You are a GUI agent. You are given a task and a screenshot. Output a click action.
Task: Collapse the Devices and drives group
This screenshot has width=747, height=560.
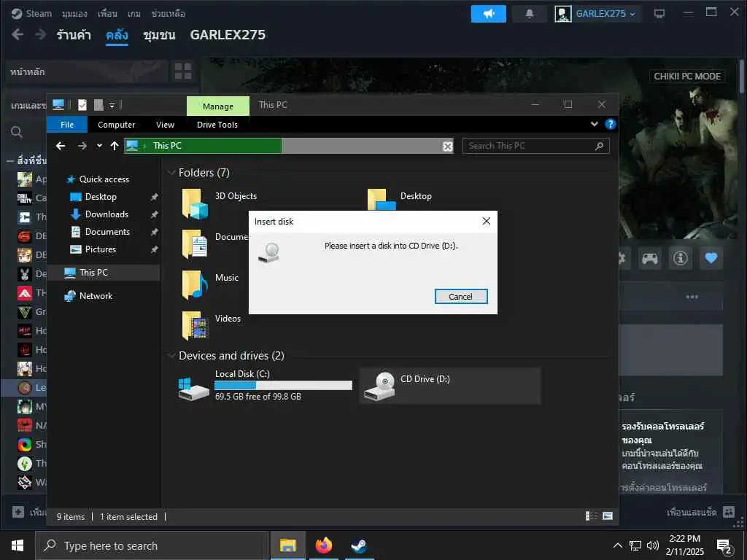pos(171,356)
